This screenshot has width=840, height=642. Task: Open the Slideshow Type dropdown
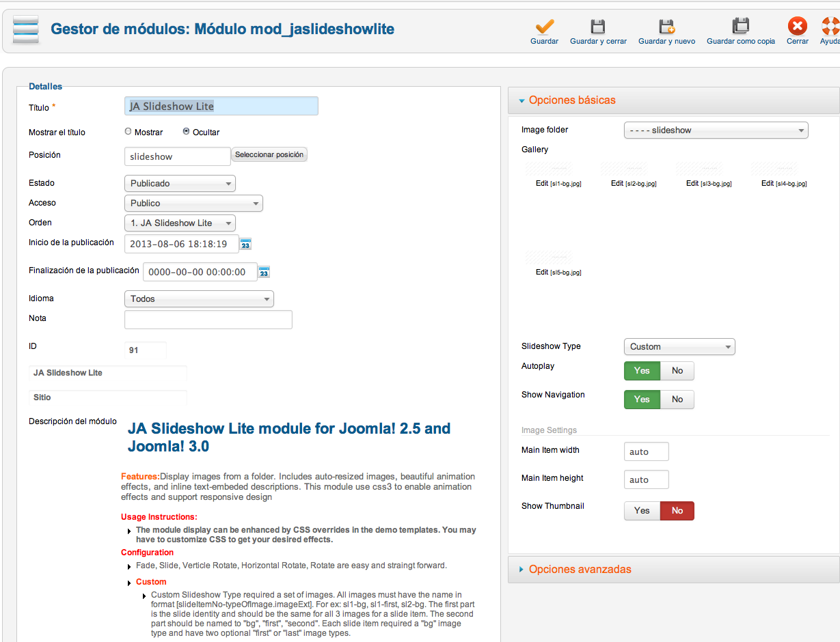[x=679, y=346]
